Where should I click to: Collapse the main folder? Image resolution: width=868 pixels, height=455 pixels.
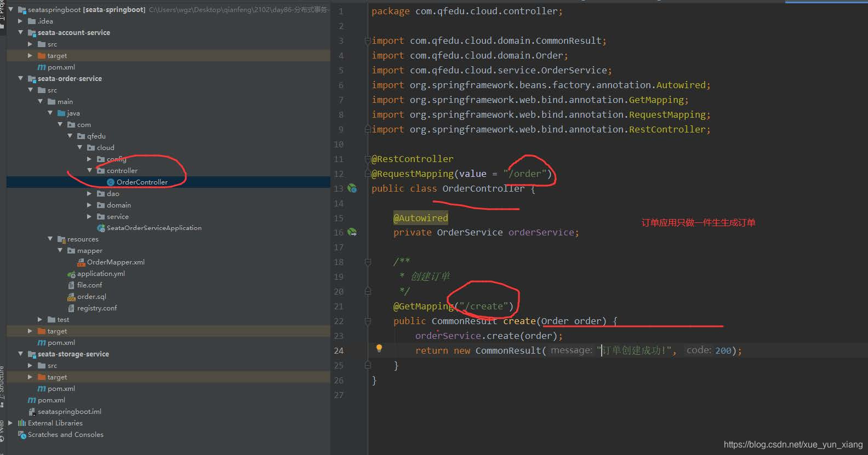click(40, 102)
